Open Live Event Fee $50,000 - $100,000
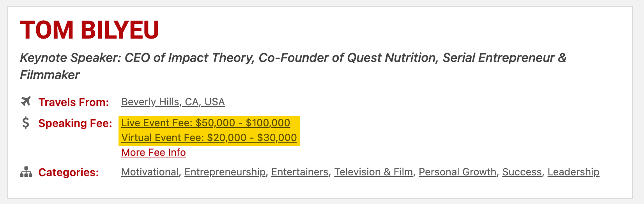The height and width of the screenshot is (205, 644). (206, 123)
